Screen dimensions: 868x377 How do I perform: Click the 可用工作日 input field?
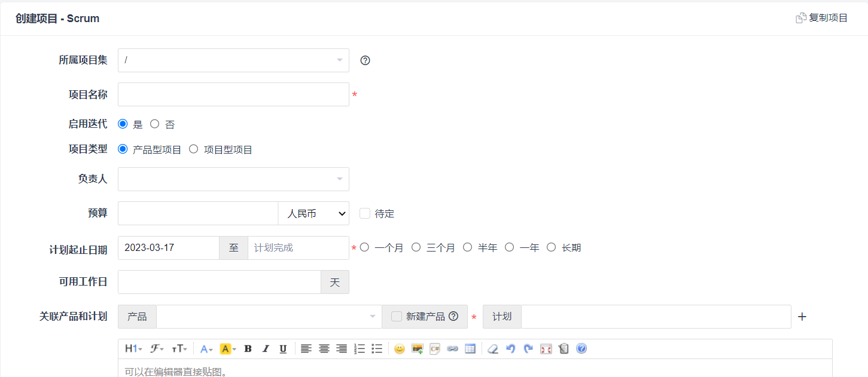pyautogui.click(x=220, y=282)
